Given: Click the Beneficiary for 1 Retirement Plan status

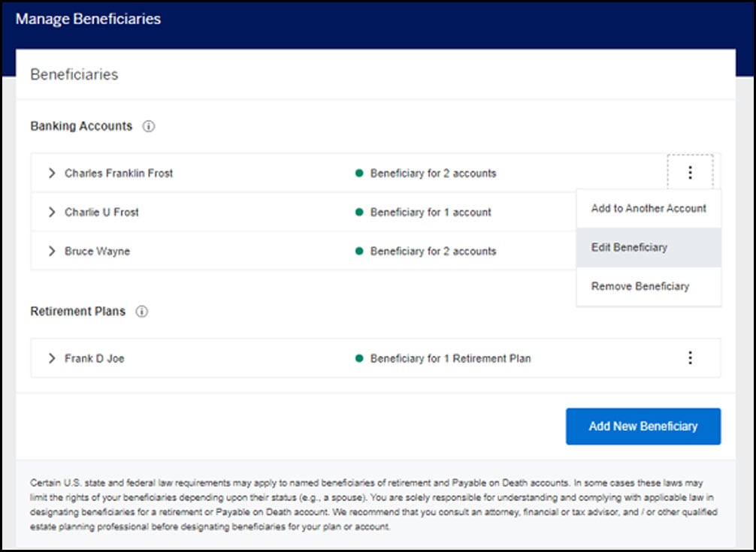Looking at the screenshot, I should click(450, 358).
